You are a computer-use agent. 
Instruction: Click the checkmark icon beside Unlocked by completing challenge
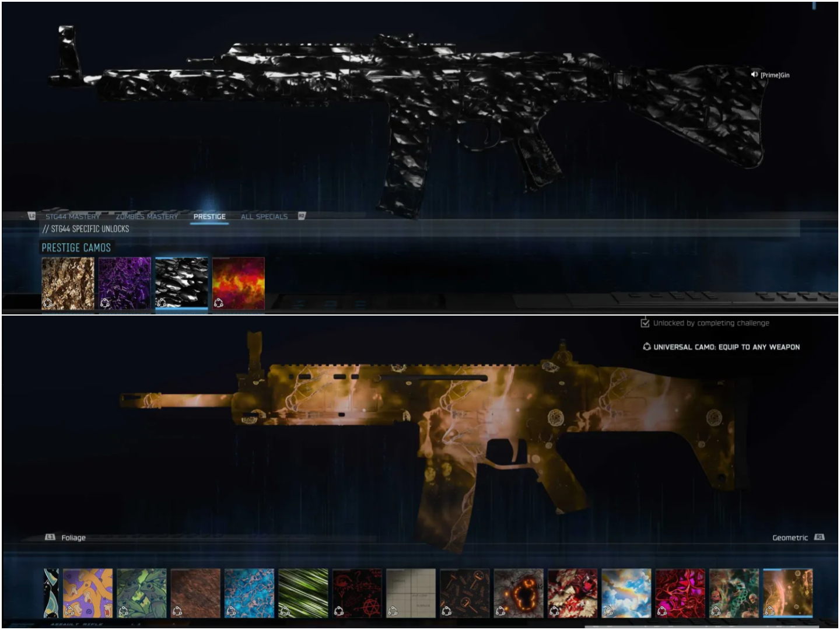click(x=645, y=323)
